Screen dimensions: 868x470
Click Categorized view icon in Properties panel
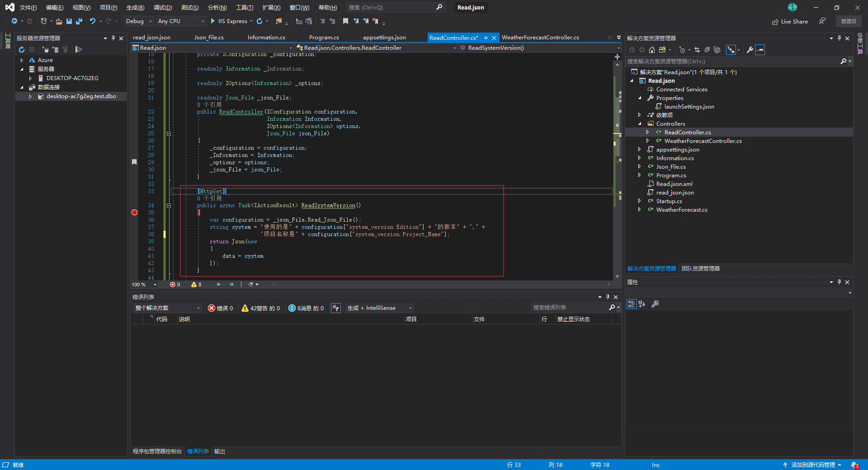tap(632, 304)
